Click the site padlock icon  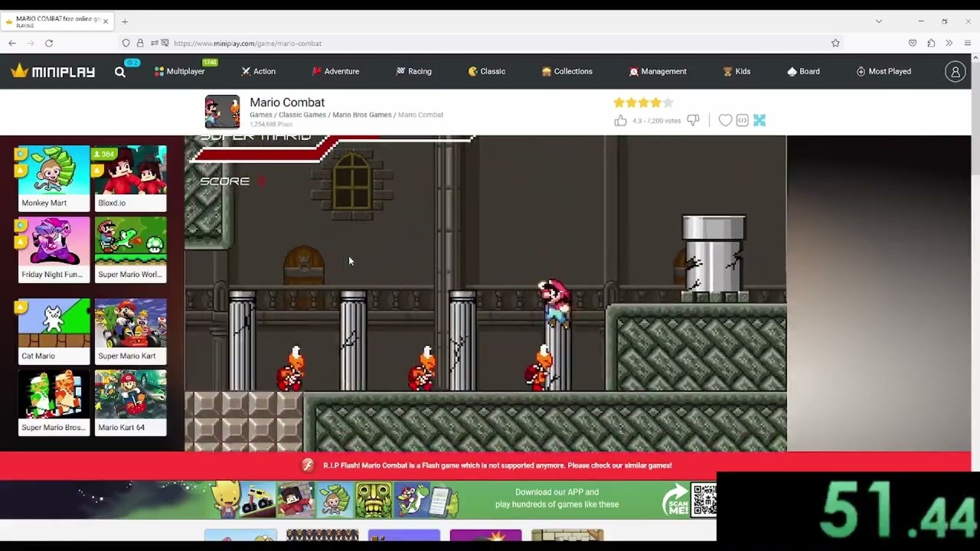tap(139, 43)
